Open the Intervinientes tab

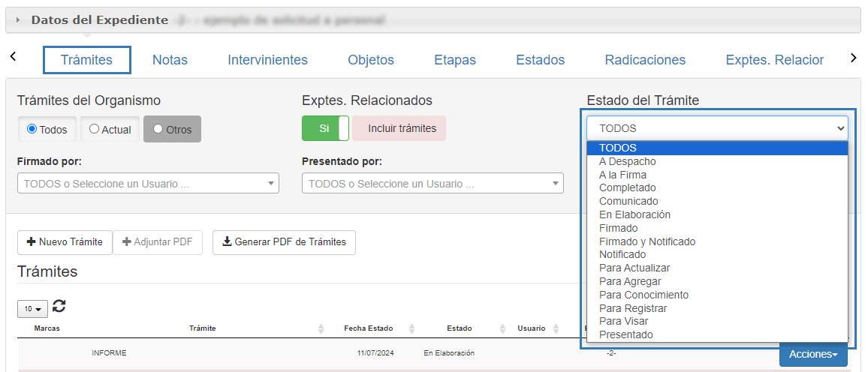(267, 60)
